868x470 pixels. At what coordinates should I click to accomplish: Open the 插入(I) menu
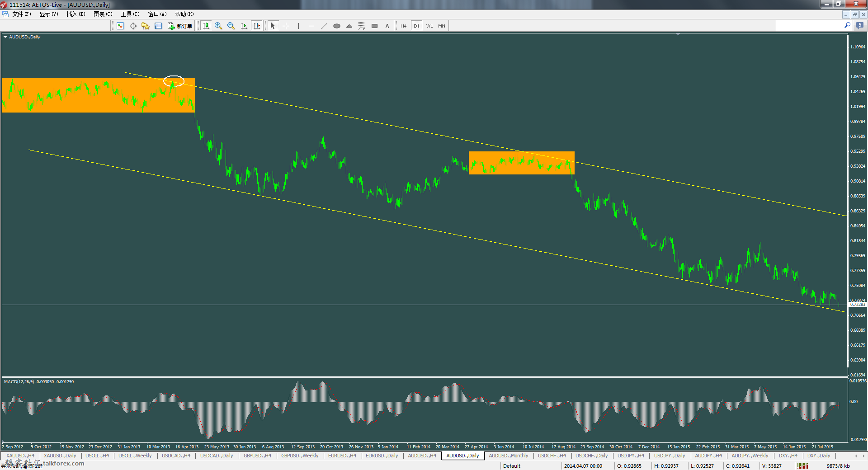tap(75, 14)
